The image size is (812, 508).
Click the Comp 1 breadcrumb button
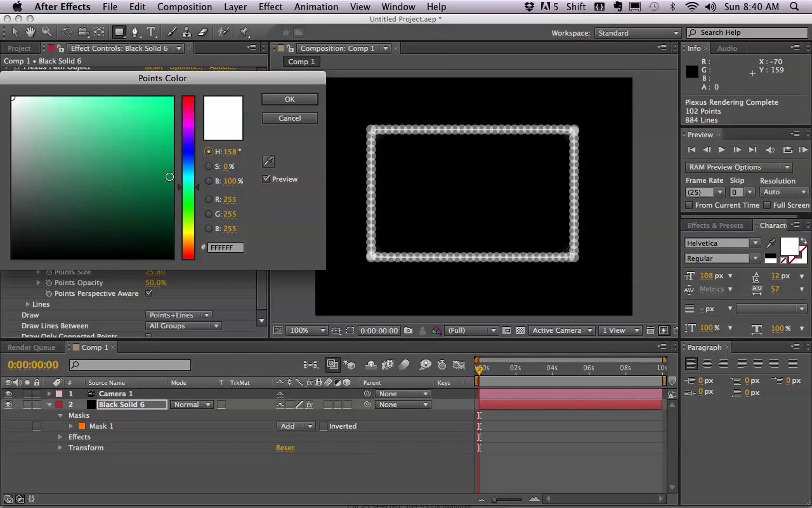coord(301,62)
